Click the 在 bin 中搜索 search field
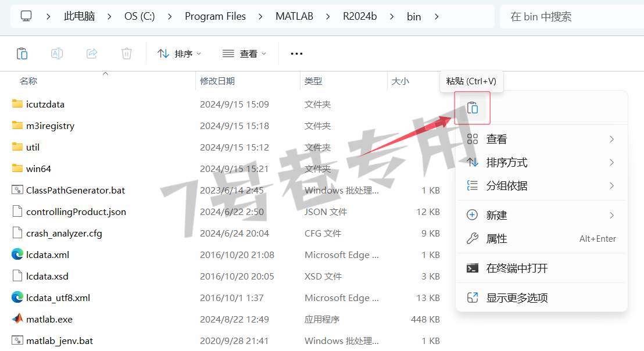Image resolution: width=644 pixels, height=351 pixels. click(572, 16)
